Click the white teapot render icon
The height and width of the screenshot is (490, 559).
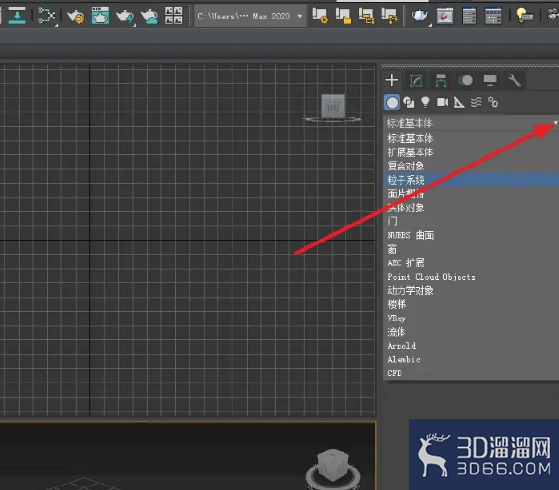click(420, 16)
